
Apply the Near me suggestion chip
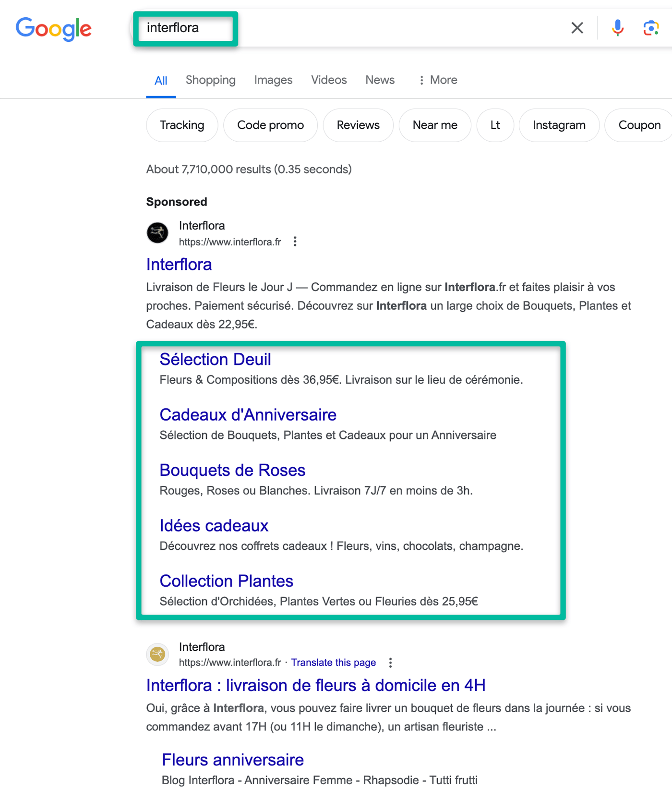click(435, 125)
